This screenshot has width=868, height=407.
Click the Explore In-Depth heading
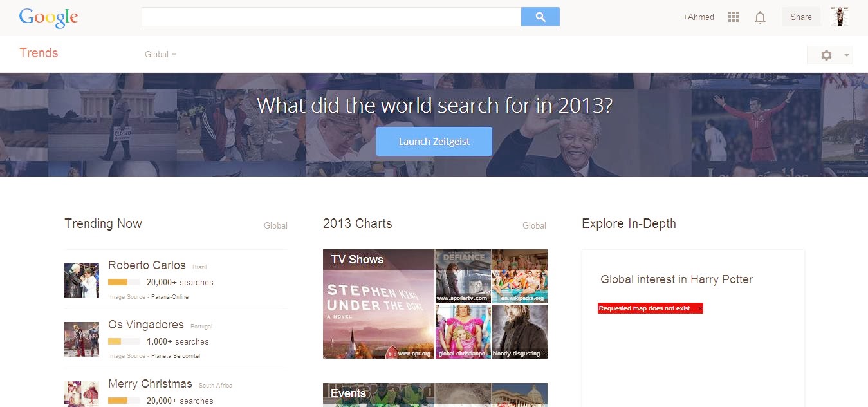(x=629, y=223)
